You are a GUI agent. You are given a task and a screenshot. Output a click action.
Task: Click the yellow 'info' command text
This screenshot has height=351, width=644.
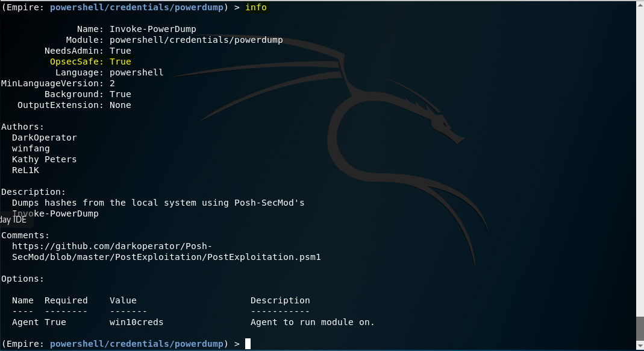point(255,7)
